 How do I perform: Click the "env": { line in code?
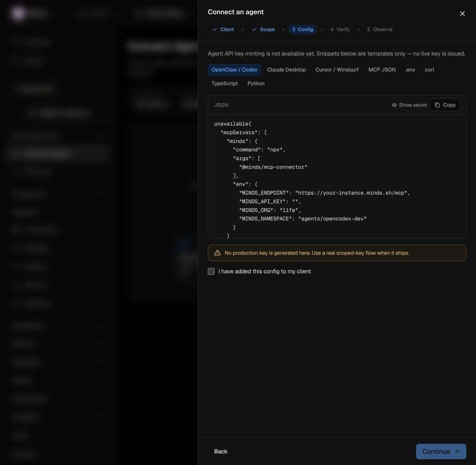click(245, 184)
